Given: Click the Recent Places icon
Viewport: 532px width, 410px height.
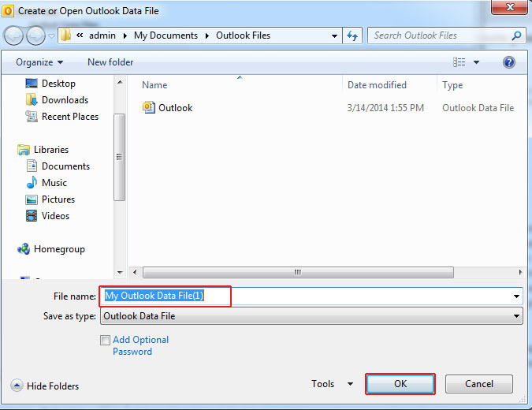Looking at the screenshot, I should (x=32, y=117).
